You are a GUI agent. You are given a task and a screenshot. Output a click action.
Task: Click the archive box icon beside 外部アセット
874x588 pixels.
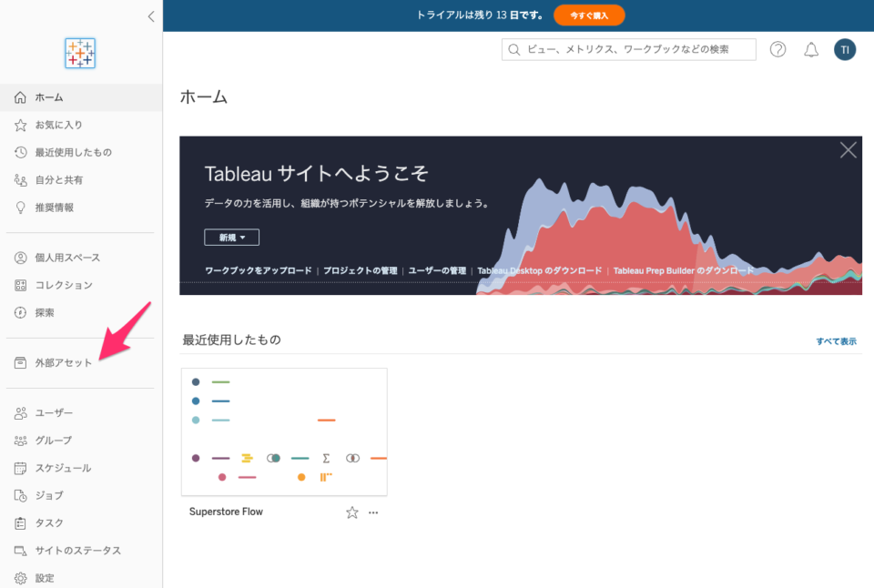[x=20, y=363]
